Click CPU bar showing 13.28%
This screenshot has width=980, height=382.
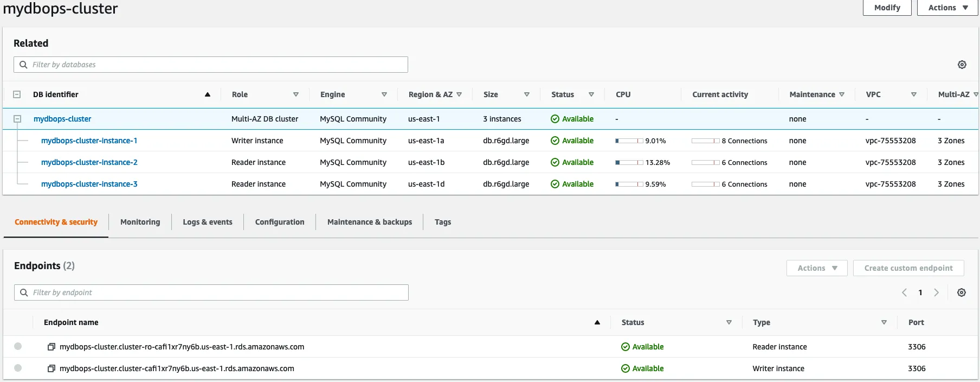(629, 162)
